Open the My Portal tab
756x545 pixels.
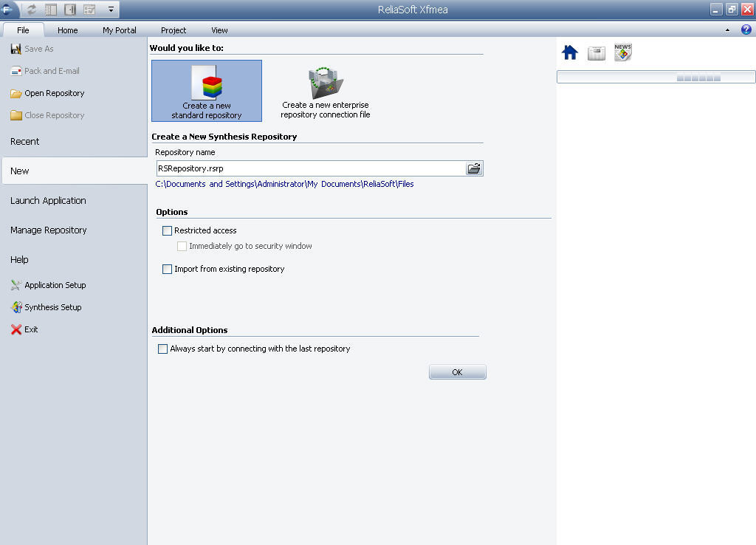pos(119,30)
